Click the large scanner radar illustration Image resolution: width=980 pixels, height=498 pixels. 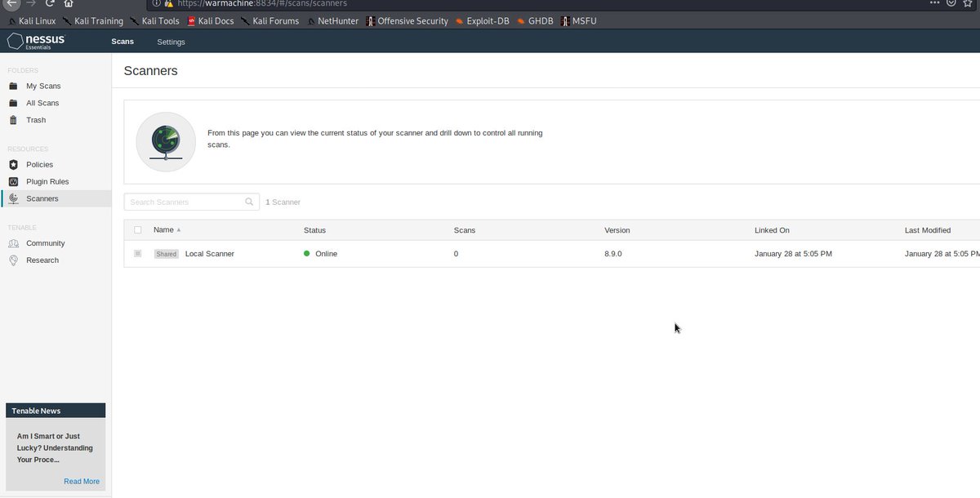166,142
